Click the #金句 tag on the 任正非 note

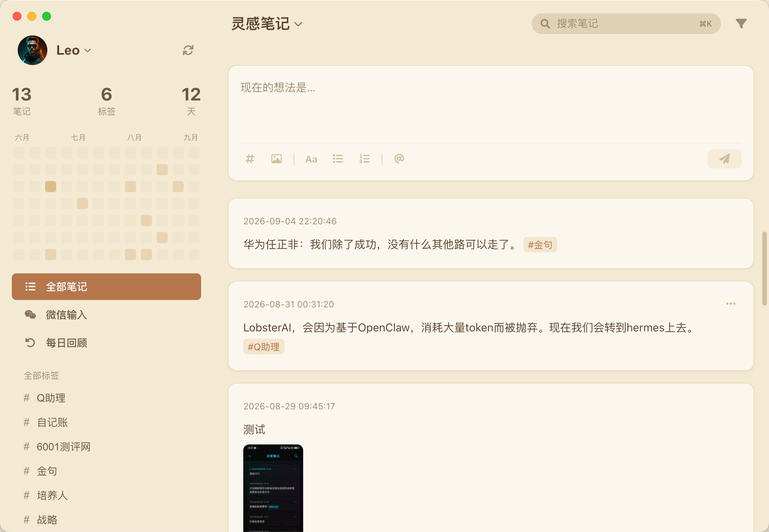[x=540, y=245]
